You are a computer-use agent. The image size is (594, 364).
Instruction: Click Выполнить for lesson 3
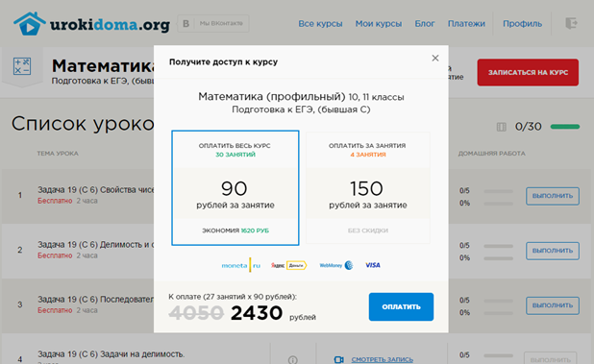click(x=553, y=305)
